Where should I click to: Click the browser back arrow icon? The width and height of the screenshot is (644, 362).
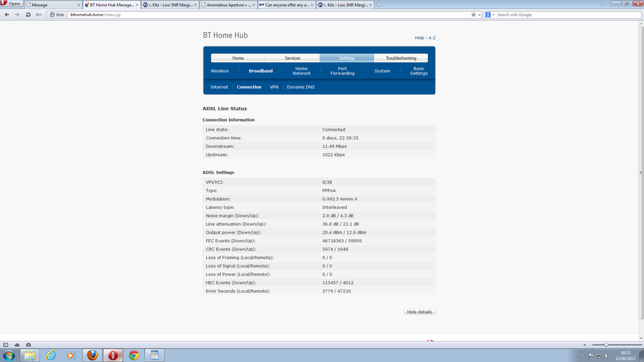(x=7, y=15)
